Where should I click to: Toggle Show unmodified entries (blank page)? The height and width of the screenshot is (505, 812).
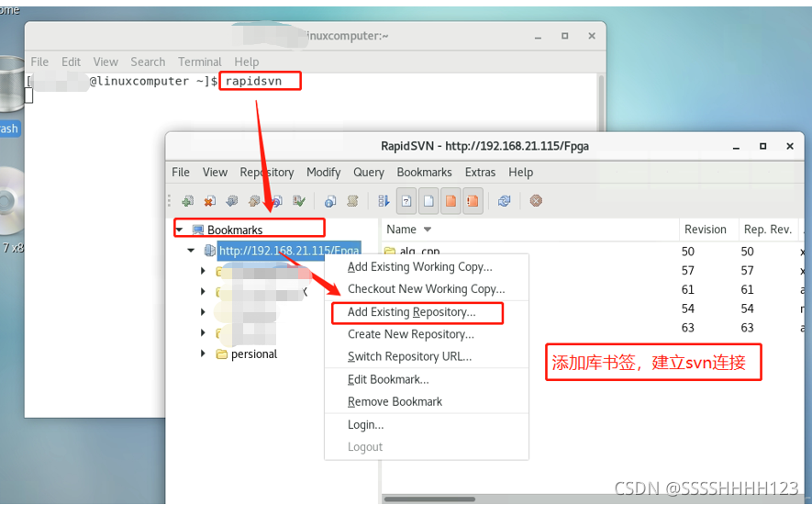pos(428,201)
